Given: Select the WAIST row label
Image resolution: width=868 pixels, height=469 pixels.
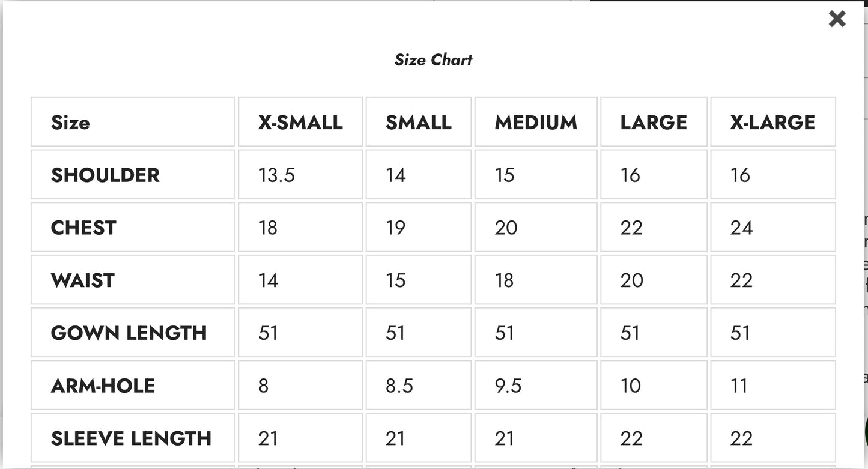Looking at the screenshot, I should pos(83,280).
